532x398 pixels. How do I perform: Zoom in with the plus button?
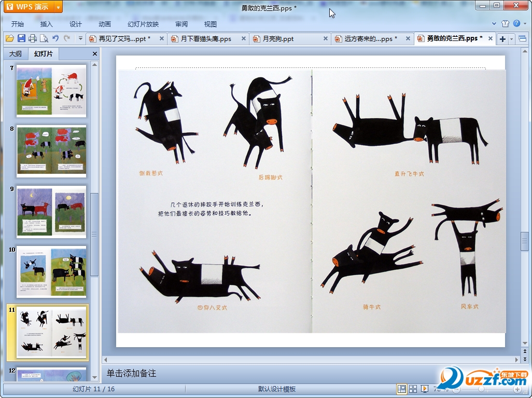tap(517, 389)
